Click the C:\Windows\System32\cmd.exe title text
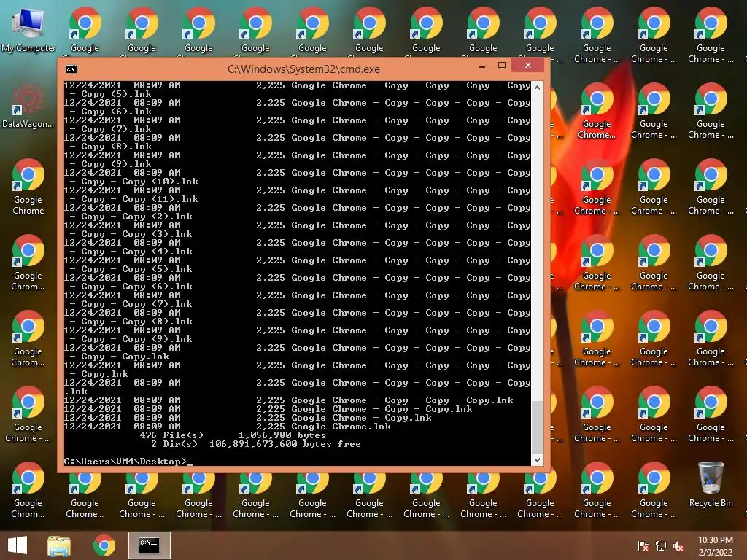Image resolution: width=747 pixels, height=560 pixels. (303, 69)
